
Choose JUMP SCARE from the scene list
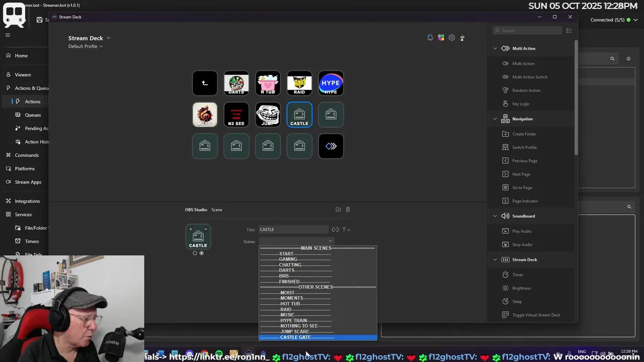(x=318, y=332)
